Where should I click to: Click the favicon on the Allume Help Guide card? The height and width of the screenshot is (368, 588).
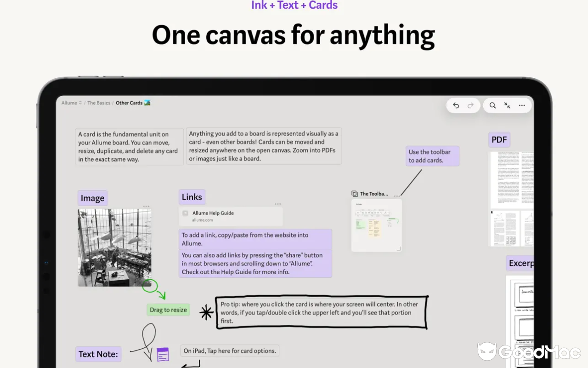pyautogui.click(x=185, y=213)
